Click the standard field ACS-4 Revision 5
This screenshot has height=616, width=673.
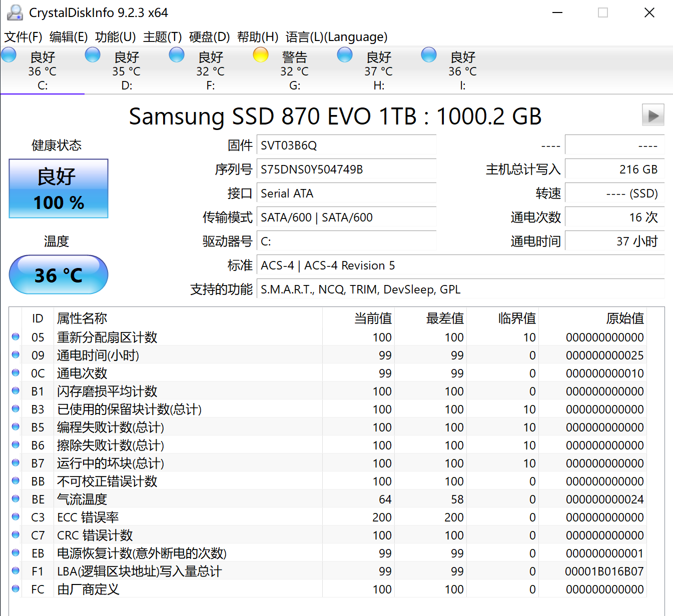coord(460,265)
